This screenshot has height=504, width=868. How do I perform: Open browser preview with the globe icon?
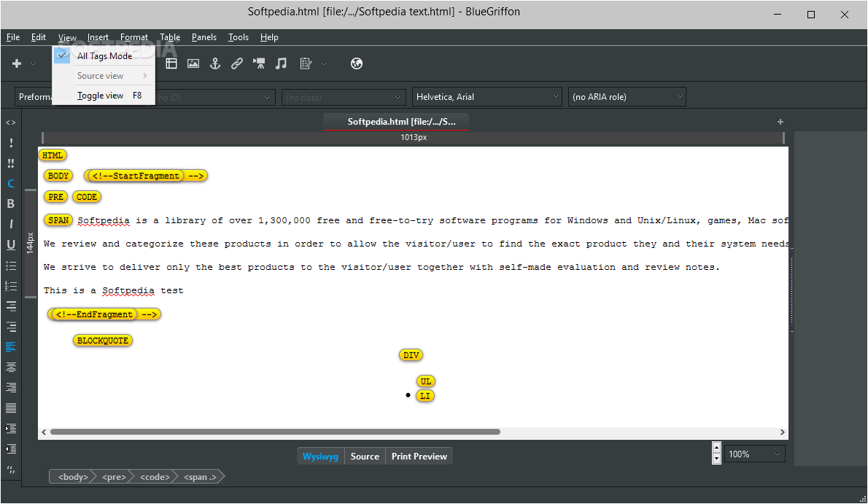[357, 63]
